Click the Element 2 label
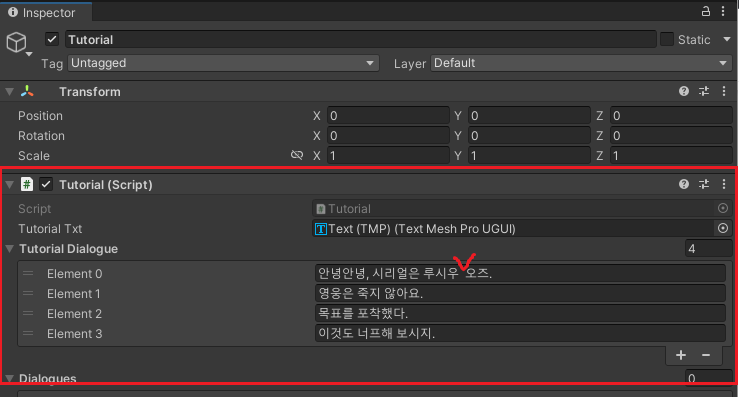The width and height of the screenshot is (739, 397). point(74,314)
